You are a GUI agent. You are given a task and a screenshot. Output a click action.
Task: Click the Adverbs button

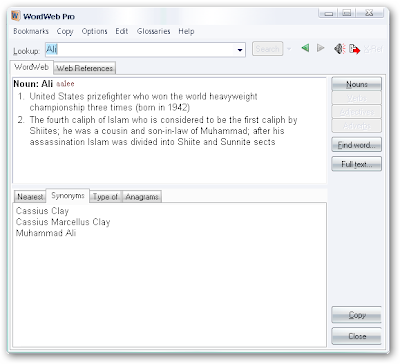(x=356, y=126)
